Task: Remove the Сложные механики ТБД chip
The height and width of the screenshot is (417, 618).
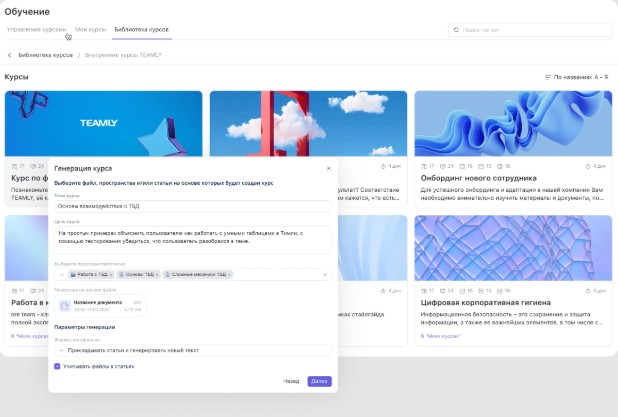Action: (x=229, y=275)
